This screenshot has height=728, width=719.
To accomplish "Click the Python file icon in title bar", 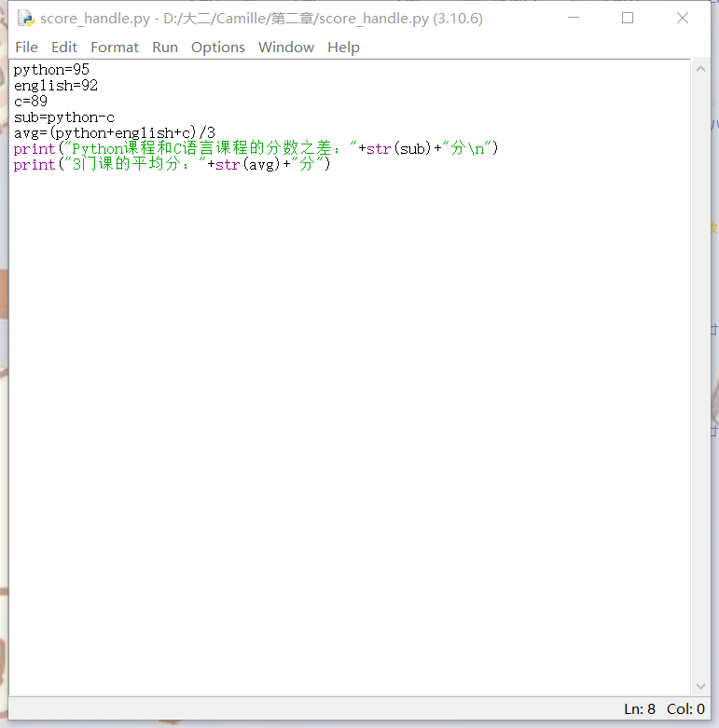I will [25, 18].
